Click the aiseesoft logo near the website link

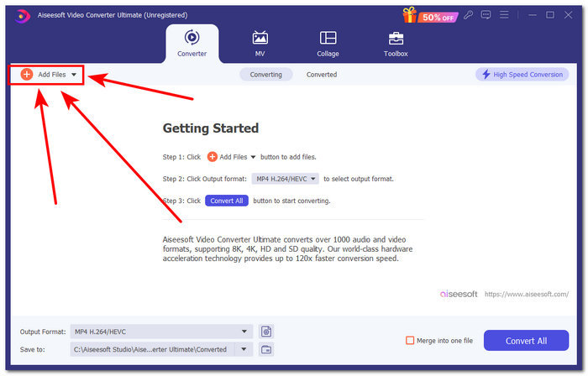pyautogui.click(x=459, y=294)
